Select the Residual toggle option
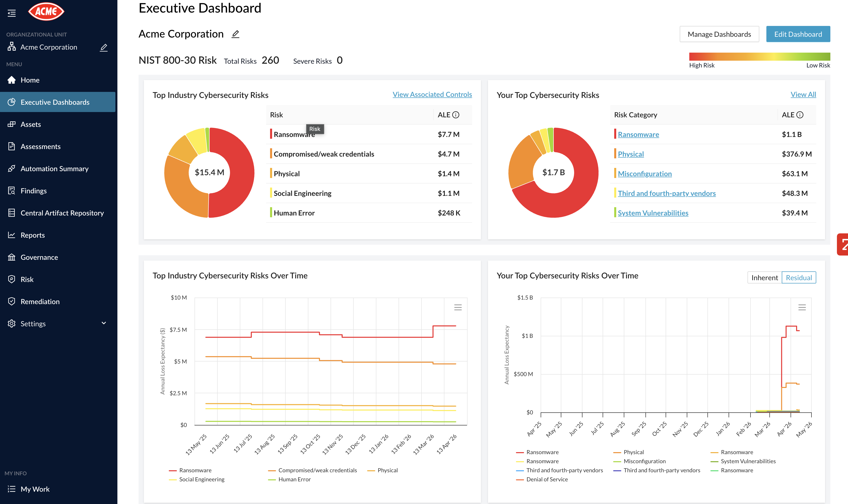The height and width of the screenshot is (504, 848). point(798,277)
